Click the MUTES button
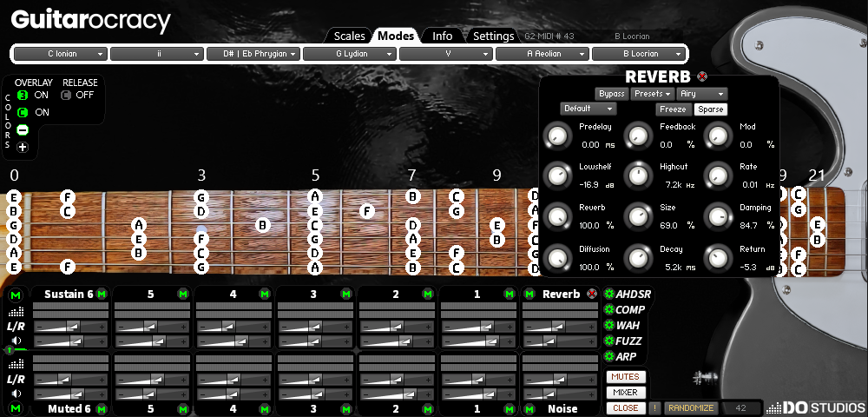Image resolution: width=868 pixels, height=417 pixels. 626,376
